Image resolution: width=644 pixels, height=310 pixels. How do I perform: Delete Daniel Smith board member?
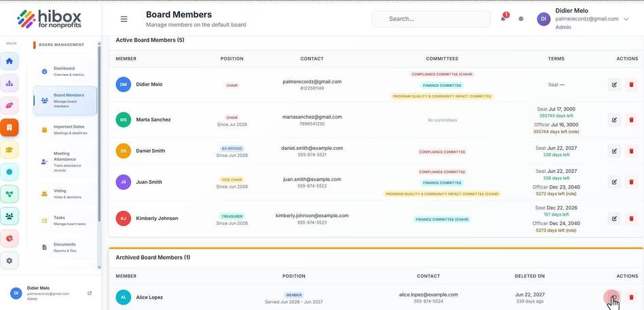[x=631, y=151]
